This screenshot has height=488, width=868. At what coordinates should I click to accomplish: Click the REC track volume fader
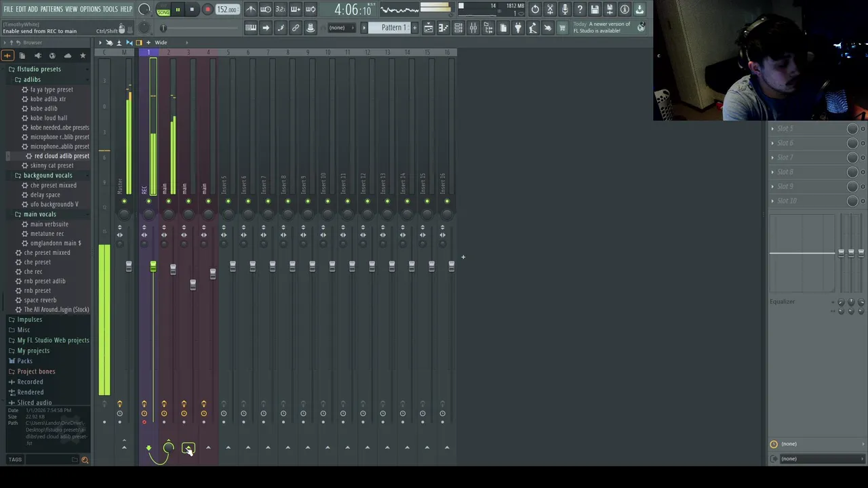click(153, 267)
